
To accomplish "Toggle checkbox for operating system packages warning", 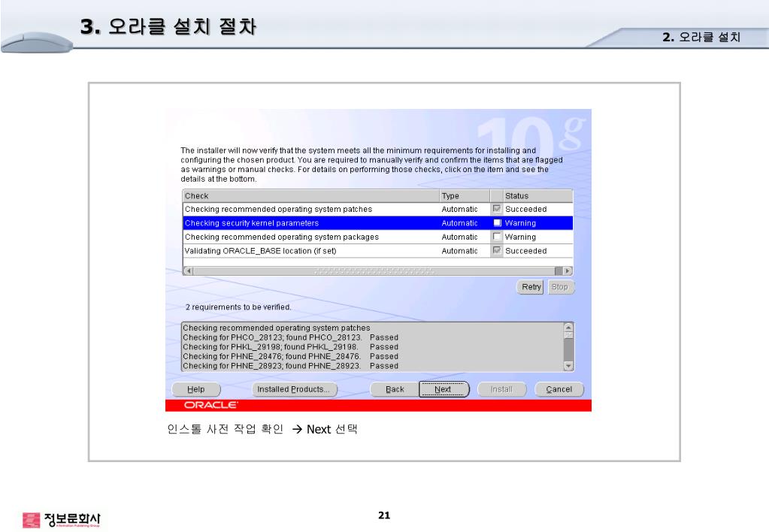I will click(497, 237).
